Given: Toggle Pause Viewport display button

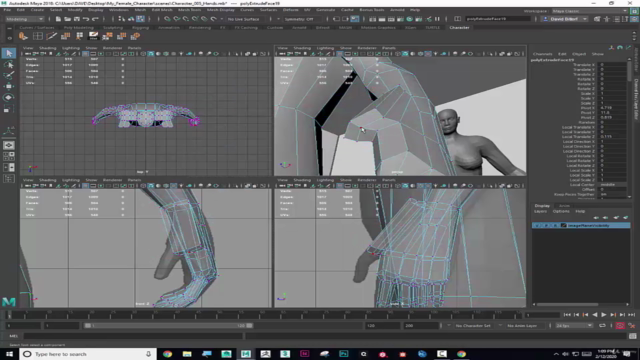Looking at the screenshot, I should (438, 19).
